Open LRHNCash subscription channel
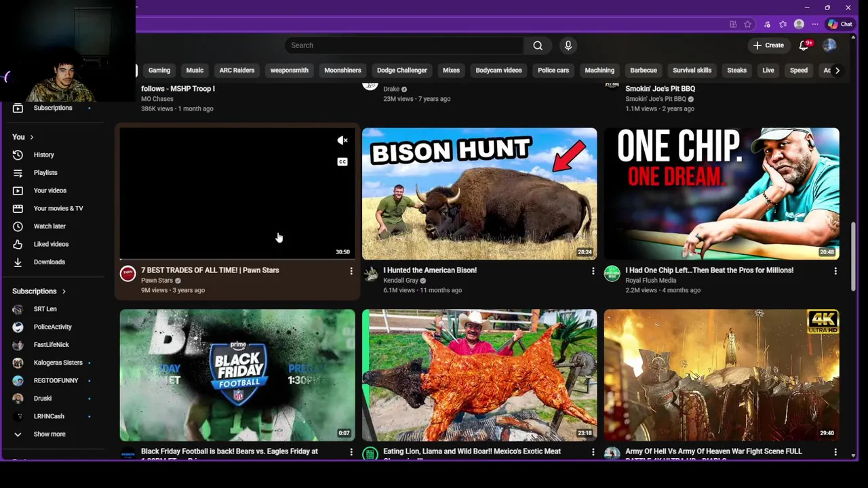868x488 pixels. coord(49,416)
